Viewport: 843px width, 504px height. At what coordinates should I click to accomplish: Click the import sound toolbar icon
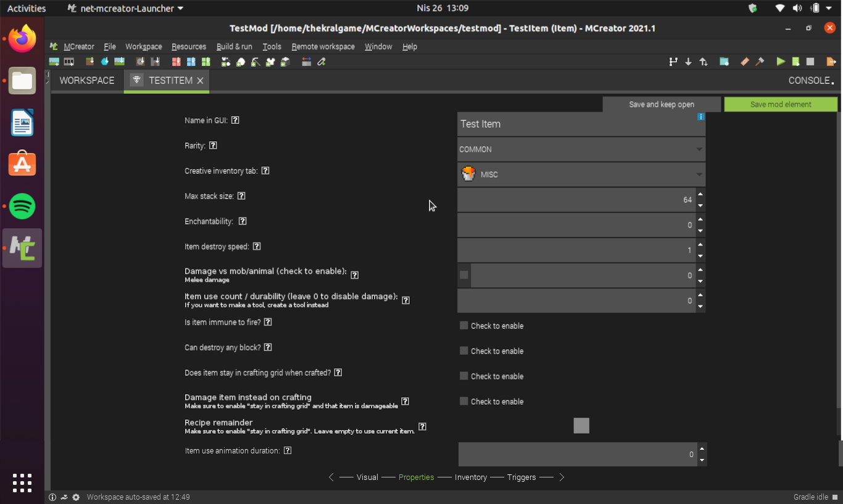[140, 62]
